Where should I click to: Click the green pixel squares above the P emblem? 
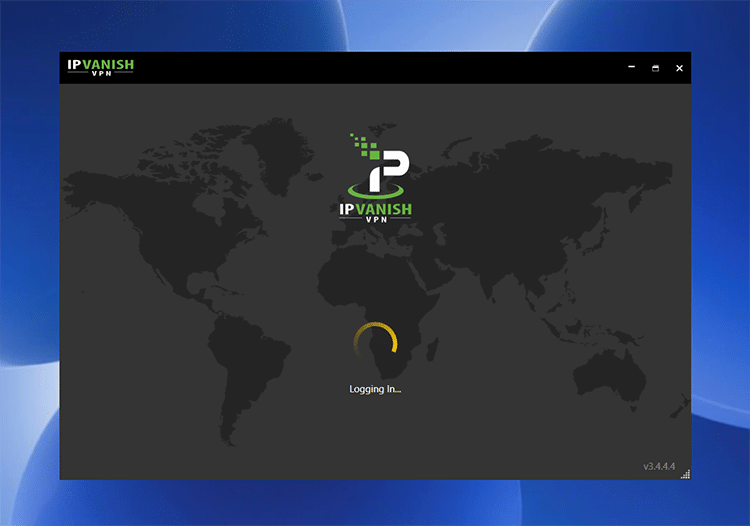[x=363, y=146]
